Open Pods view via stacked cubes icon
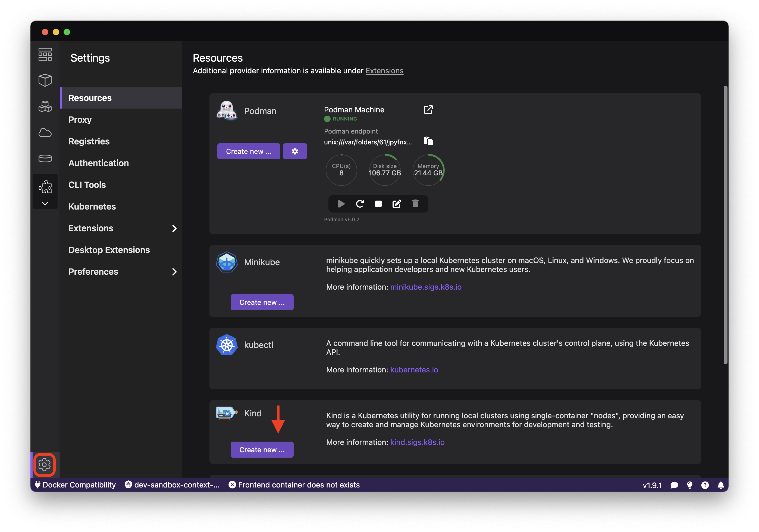 click(45, 106)
